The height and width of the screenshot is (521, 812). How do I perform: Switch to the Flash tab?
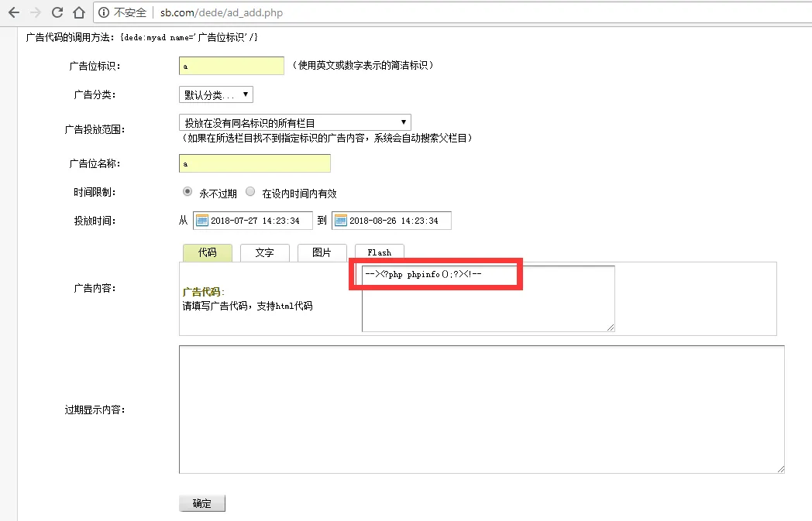coord(379,252)
